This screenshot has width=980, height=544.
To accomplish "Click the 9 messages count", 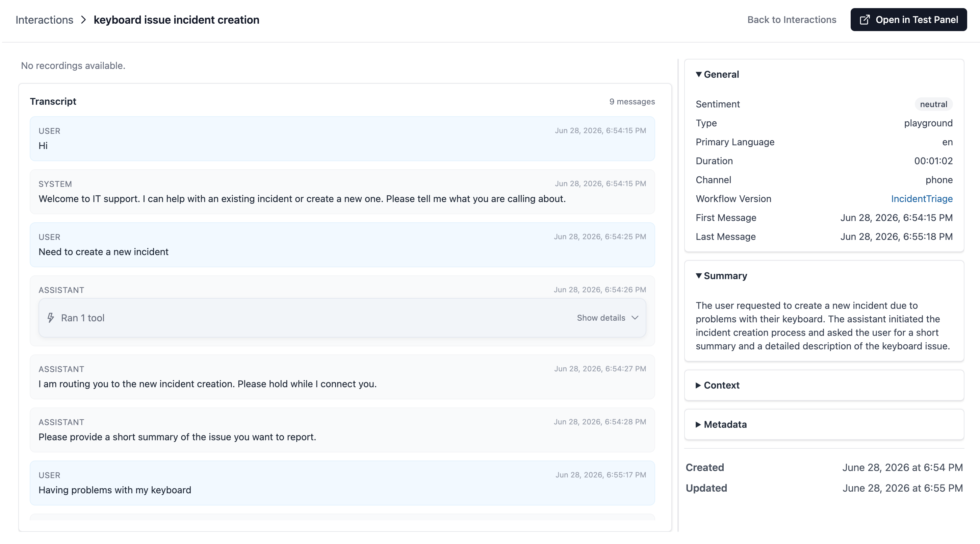I will 632,102.
